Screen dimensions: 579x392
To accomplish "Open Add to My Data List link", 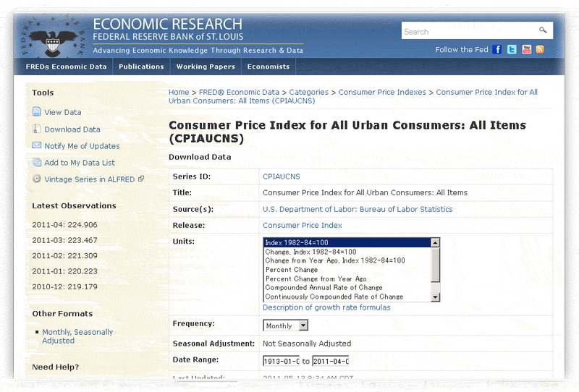I will [80, 163].
